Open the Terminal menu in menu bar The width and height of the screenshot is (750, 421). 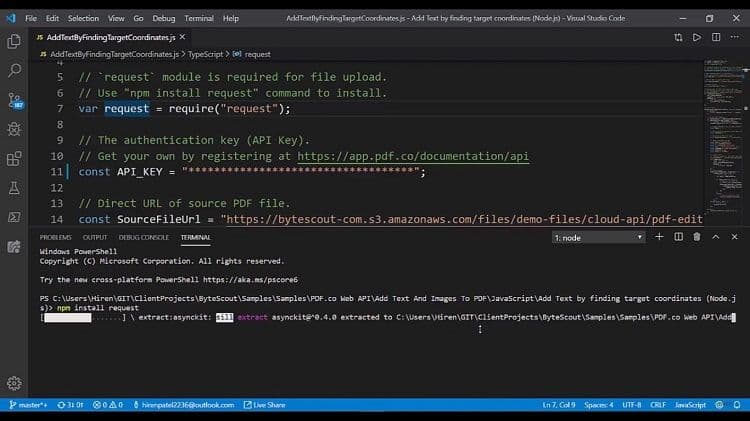coord(199,18)
